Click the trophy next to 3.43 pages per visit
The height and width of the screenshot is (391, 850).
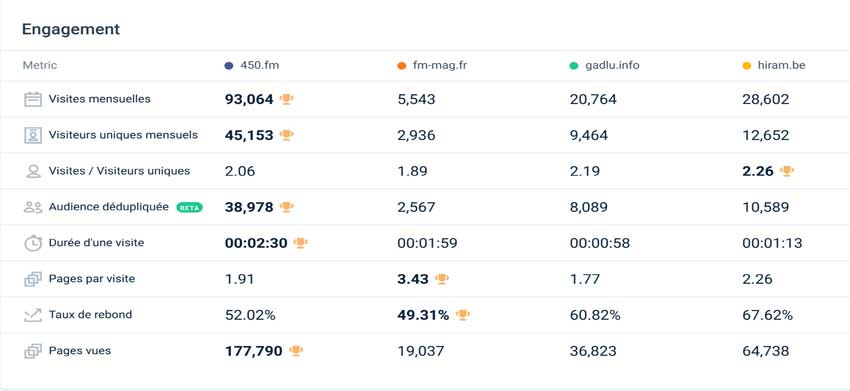(442, 279)
